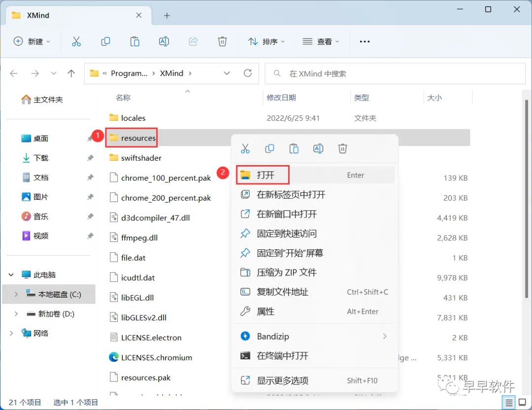Expand the 网络 tree node

(11, 333)
